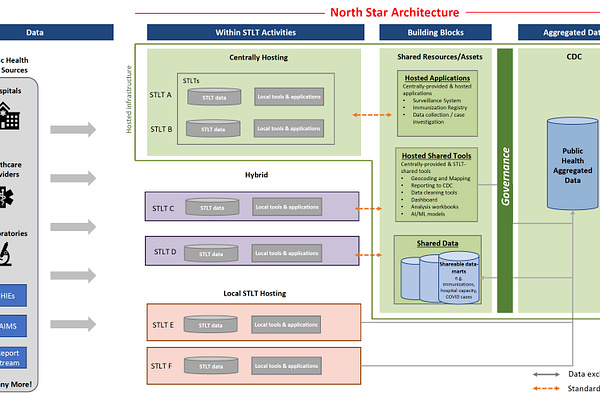600x400 pixels.
Task: Select the STLT B data cylinder
Action: tap(213, 128)
